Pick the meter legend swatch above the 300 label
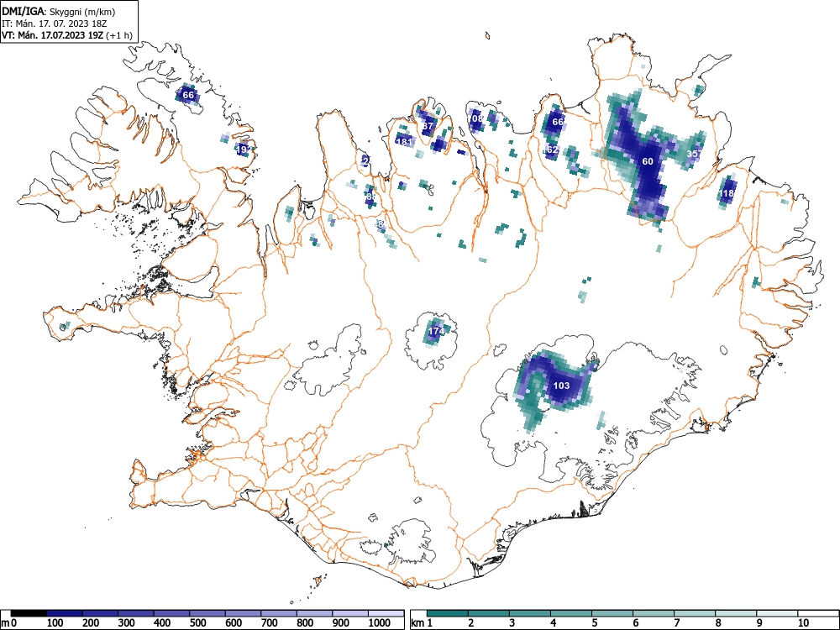Image resolution: width=840 pixels, height=630 pixels. (x=136, y=613)
